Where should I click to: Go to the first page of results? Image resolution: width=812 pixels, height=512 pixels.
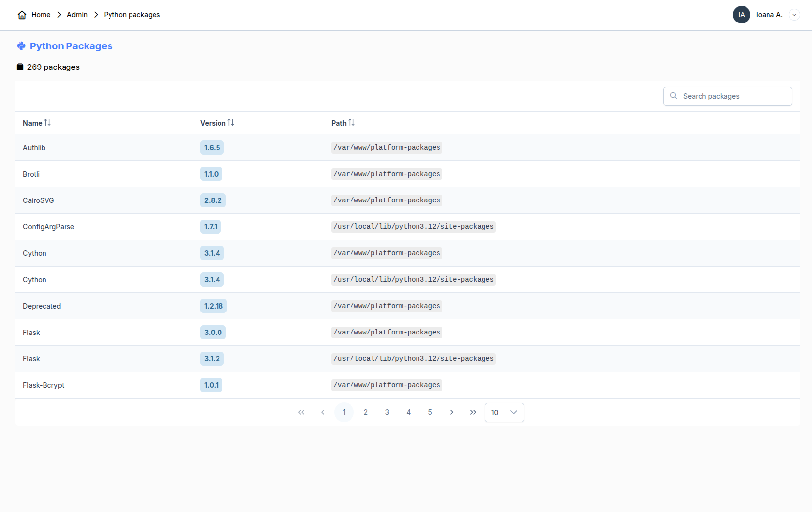tap(301, 412)
